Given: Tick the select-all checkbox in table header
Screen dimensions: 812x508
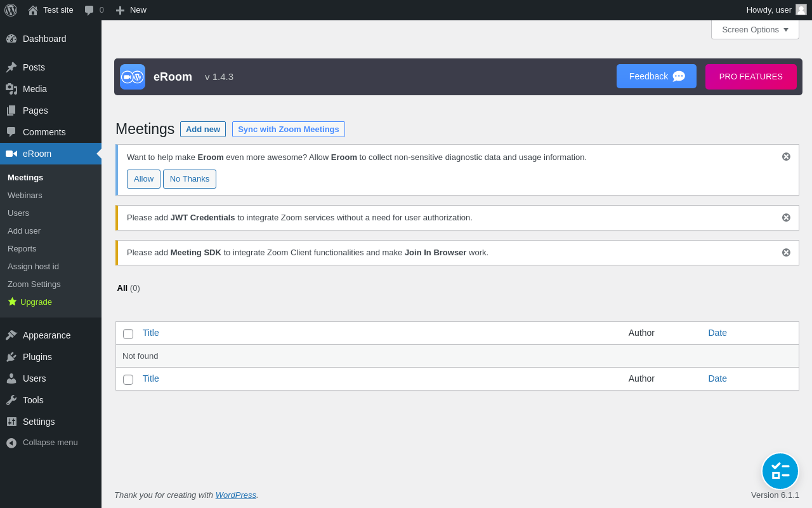Looking at the screenshot, I should point(128,334).
